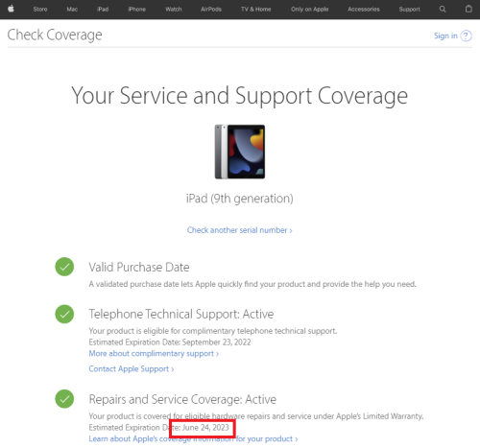Select iPhone in the navigation bar
This screenshot has width=480, height=448.
(136, 10)
